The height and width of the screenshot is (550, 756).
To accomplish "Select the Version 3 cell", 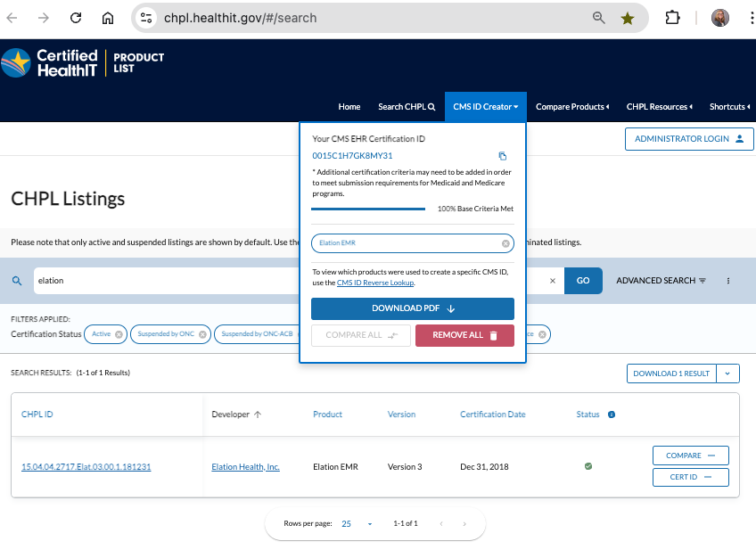I will pos(405,467).
